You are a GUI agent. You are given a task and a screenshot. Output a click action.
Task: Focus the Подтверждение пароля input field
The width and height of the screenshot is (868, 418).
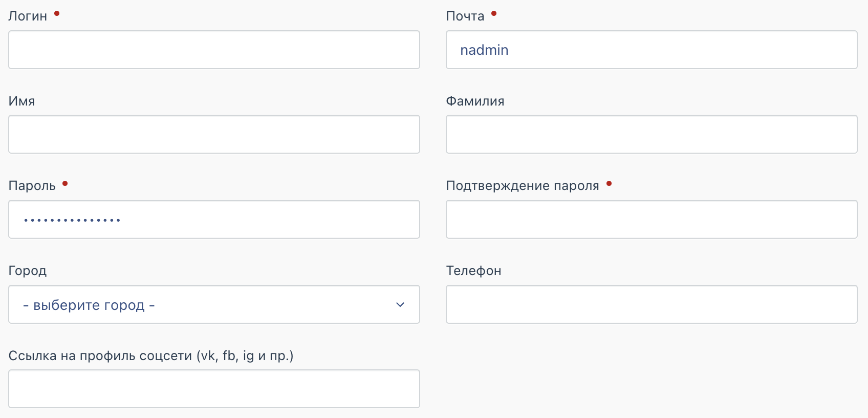pyautogui.click(x=652, y=219)
